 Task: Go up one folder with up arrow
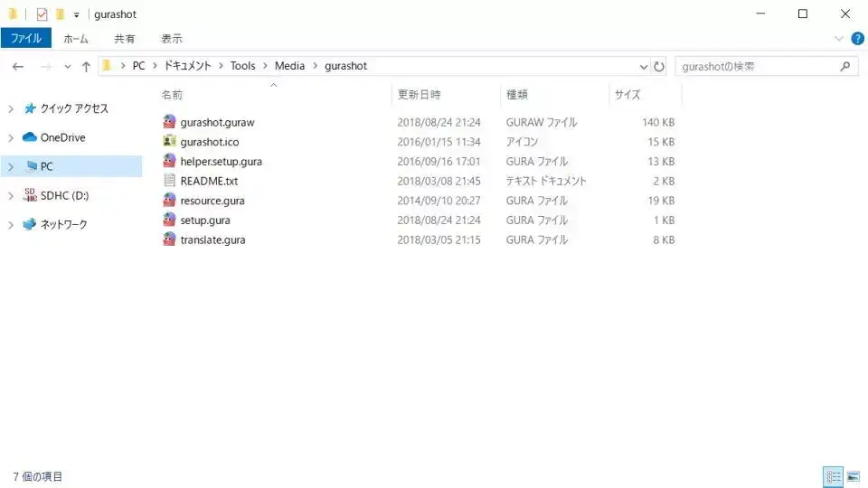(x=86, y=66)
